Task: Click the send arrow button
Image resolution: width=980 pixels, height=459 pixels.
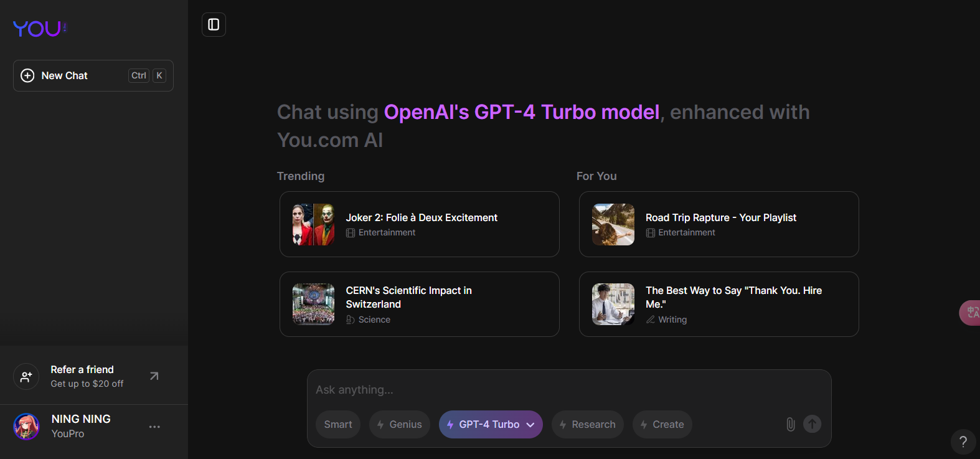Action: pos(812,424)
